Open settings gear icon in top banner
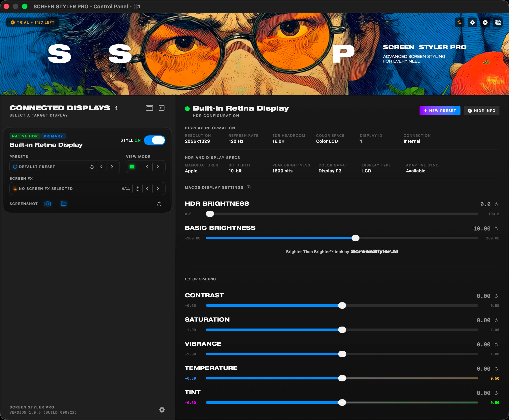 pos(472,22)
